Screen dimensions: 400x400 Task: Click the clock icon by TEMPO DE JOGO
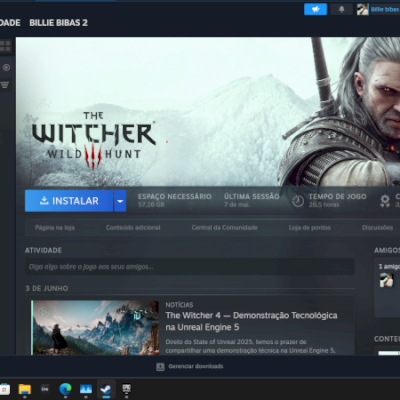298,201
